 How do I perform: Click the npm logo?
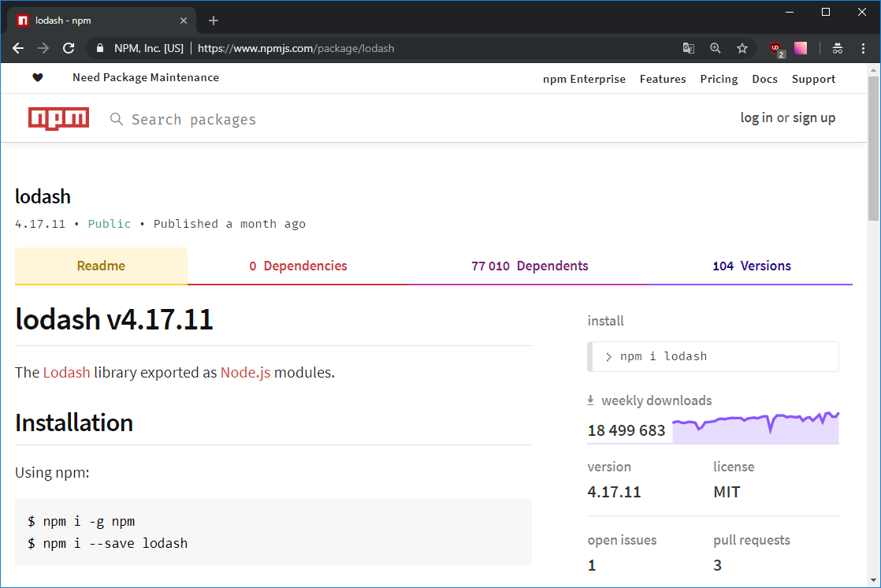tap(58, 118)
